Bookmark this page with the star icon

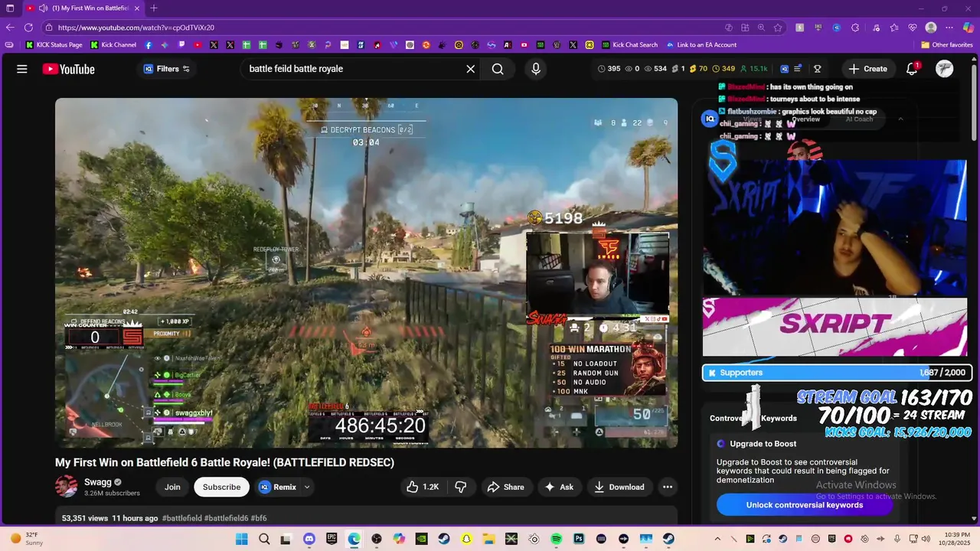click(778, 28)
